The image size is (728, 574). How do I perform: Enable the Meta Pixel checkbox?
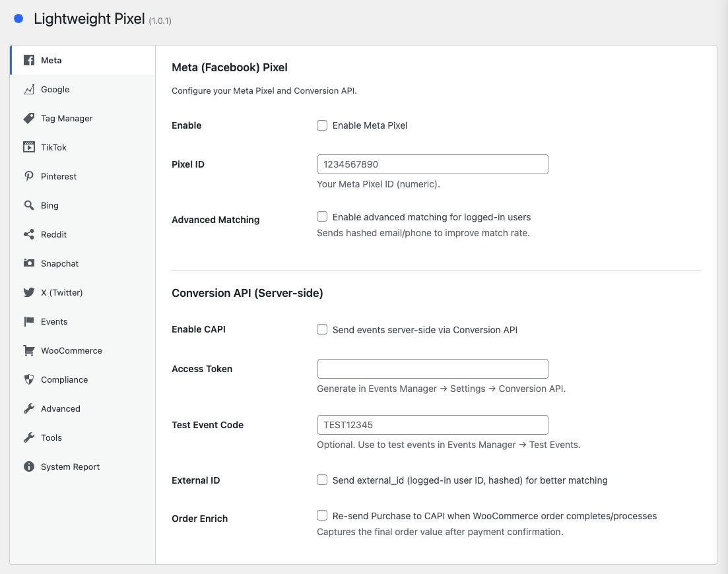coord(322,125)
